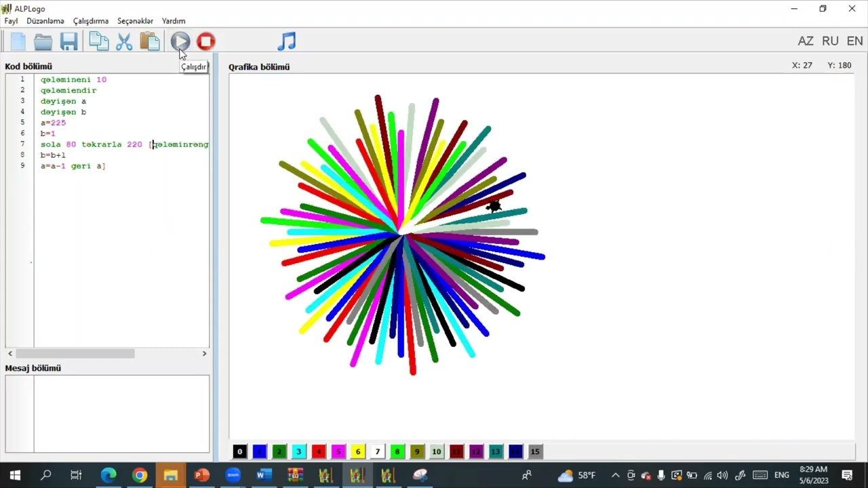Open Microsoft Word from the taskbar
This screenshot has height=488, width=868.
coord(264,475)
